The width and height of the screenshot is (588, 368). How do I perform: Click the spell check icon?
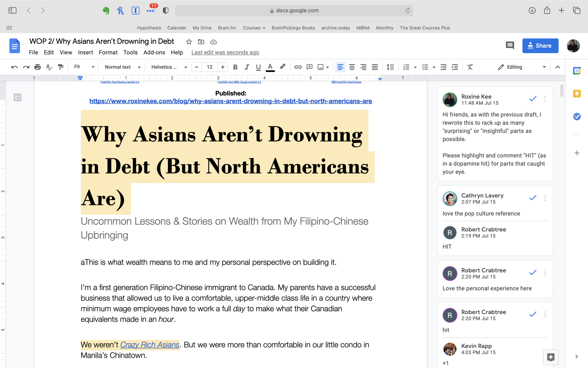(49, 67)
